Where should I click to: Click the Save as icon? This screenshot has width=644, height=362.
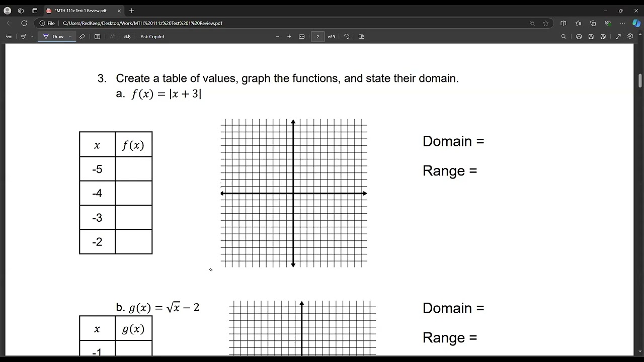click(603, 37)
